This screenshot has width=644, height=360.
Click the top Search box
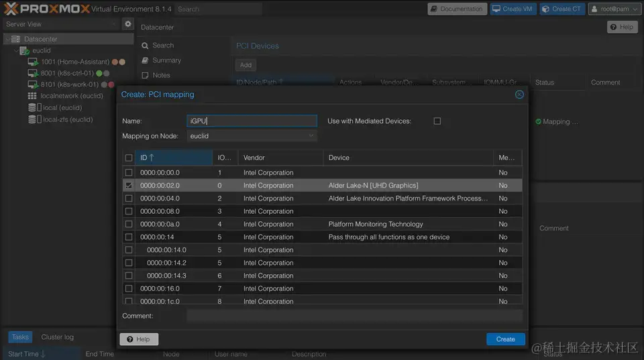coord(218,9)
